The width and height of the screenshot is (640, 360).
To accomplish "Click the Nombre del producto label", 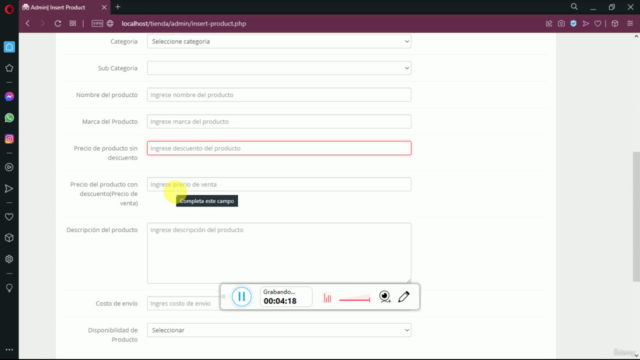I will [x=107, y=95].
